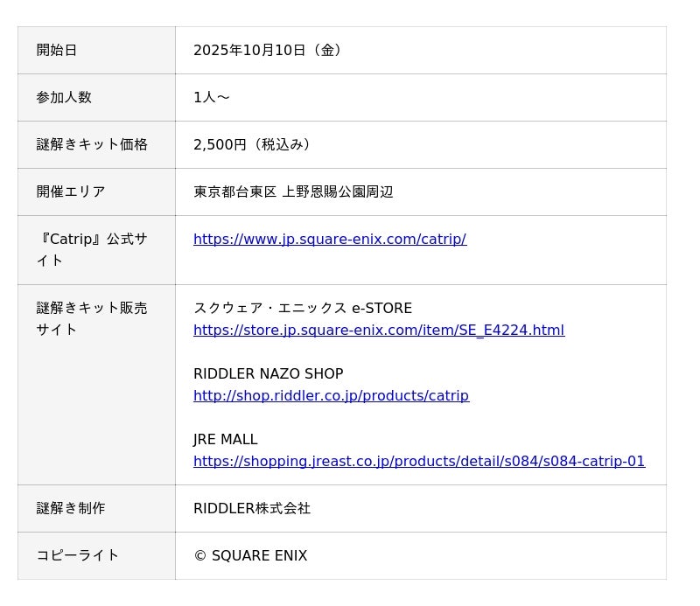Click the 2,500円（税込み） price text
The height and width of the screenshot is (606, 700).
[x=254, y=144]
